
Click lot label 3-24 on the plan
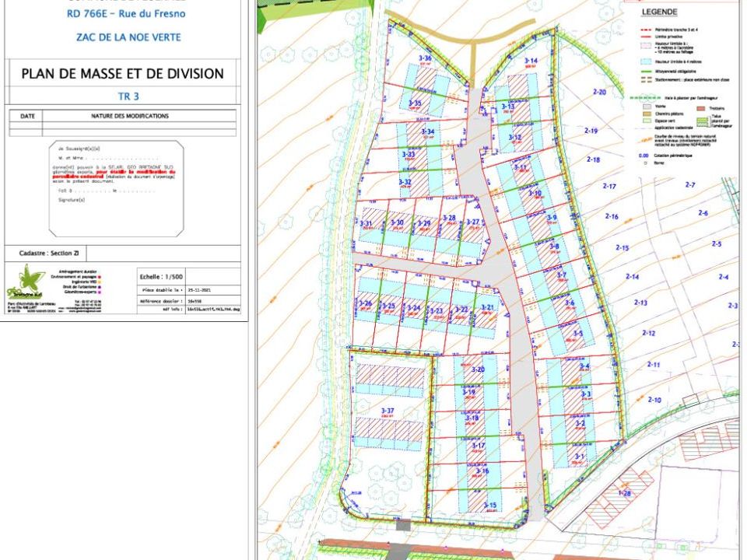click(x=414, y=308)
